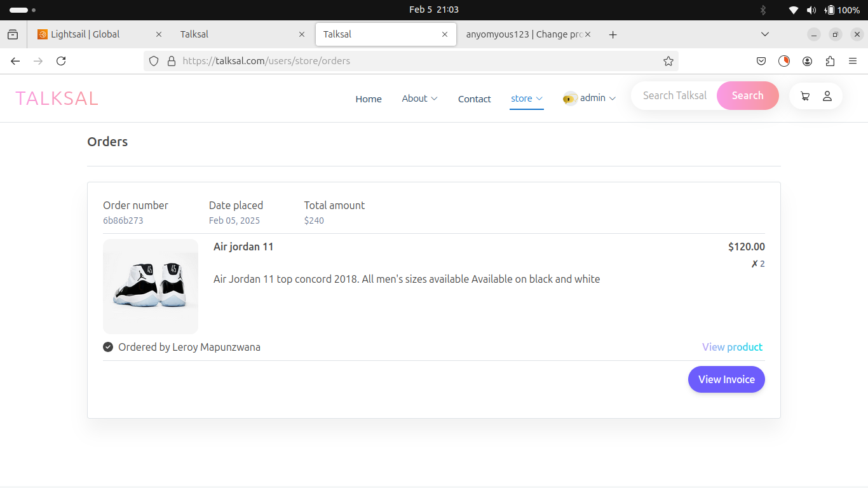Click the Firefox back arrow
Viewport: 868px width, 488px height.
[x=15, y=61]
